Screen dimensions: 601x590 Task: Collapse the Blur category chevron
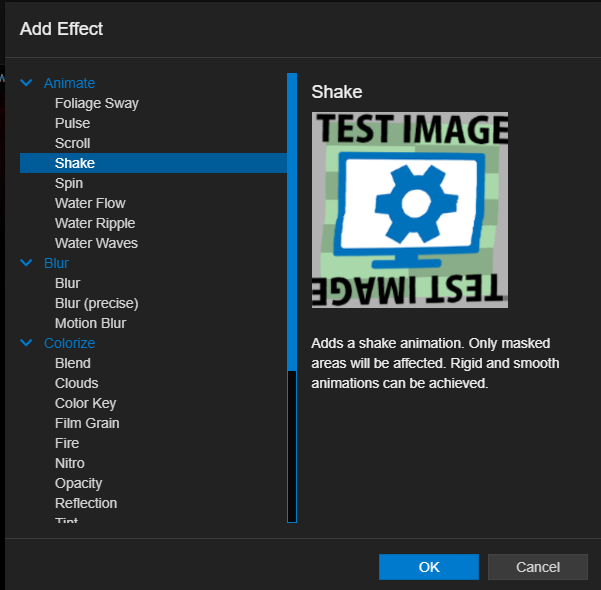[x=27, y=263]
